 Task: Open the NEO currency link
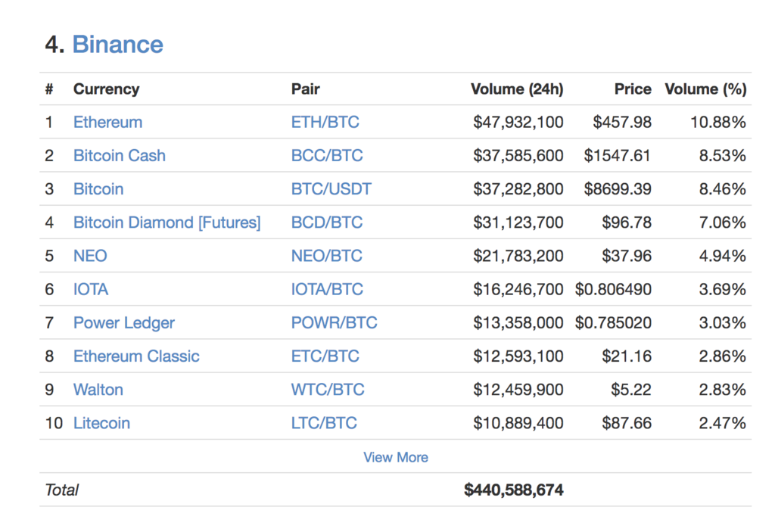91,256
